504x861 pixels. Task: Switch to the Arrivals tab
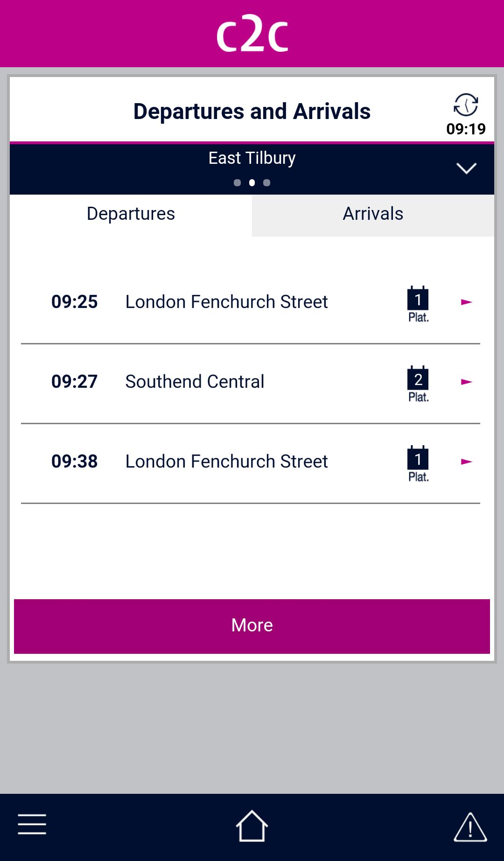[373, 214]
